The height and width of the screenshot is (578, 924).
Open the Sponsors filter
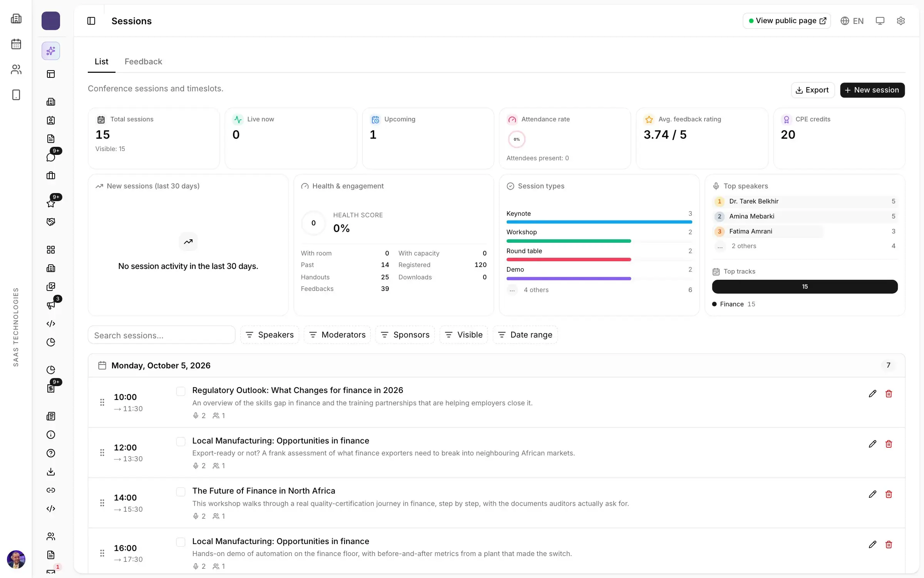click(x=405, y=335)
